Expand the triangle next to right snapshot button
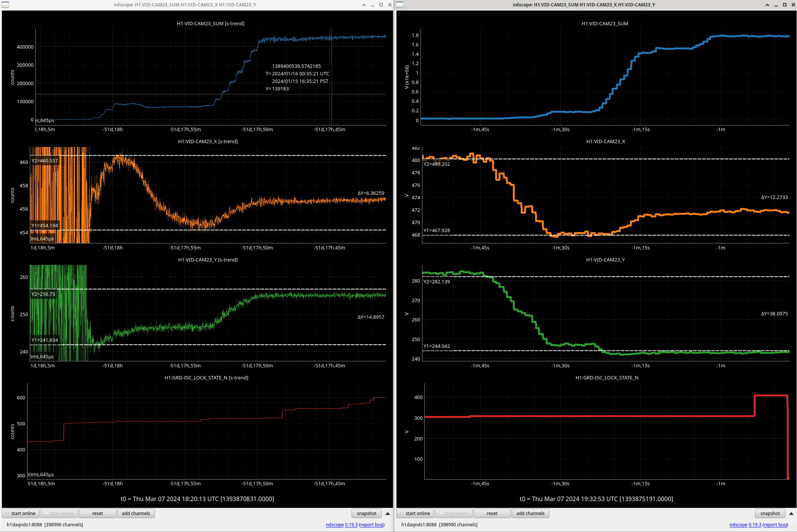The width and height of the screenshot is (797, 532). [791, 513]
